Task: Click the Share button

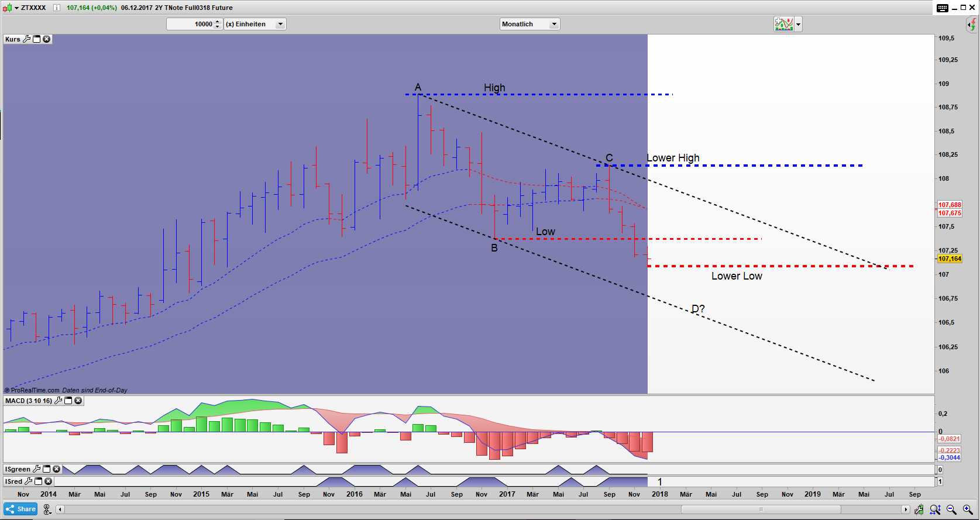Action: (x=20, y=509)
